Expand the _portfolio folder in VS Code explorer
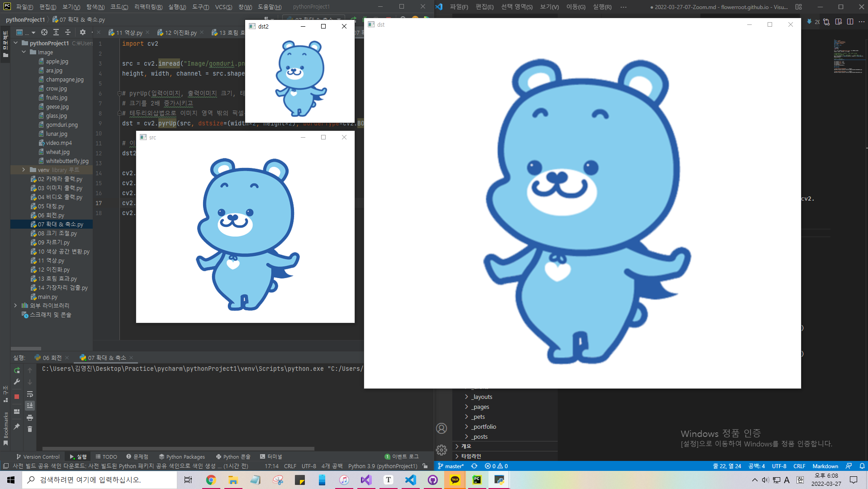 point(466,427)
